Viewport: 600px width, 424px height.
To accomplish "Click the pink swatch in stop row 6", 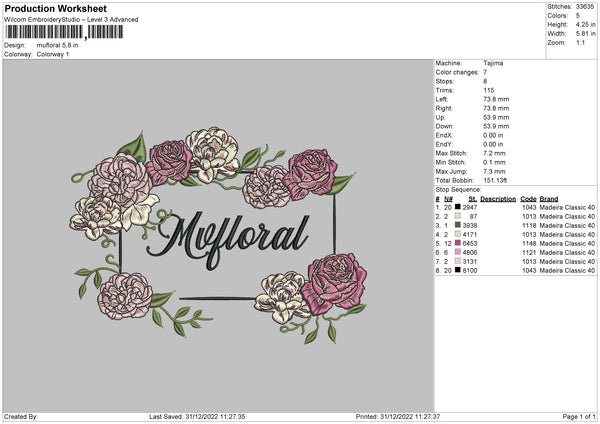I will click(x=457, y=252).
